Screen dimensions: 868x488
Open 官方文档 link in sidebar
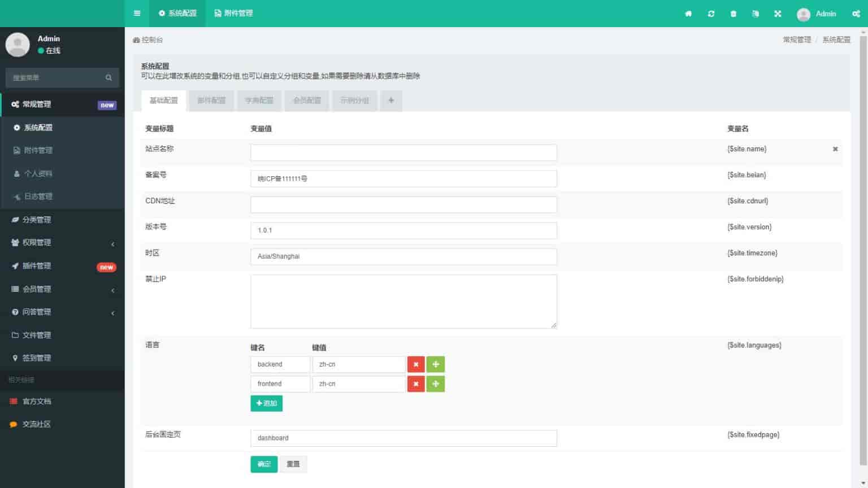[x=37, y=402]
